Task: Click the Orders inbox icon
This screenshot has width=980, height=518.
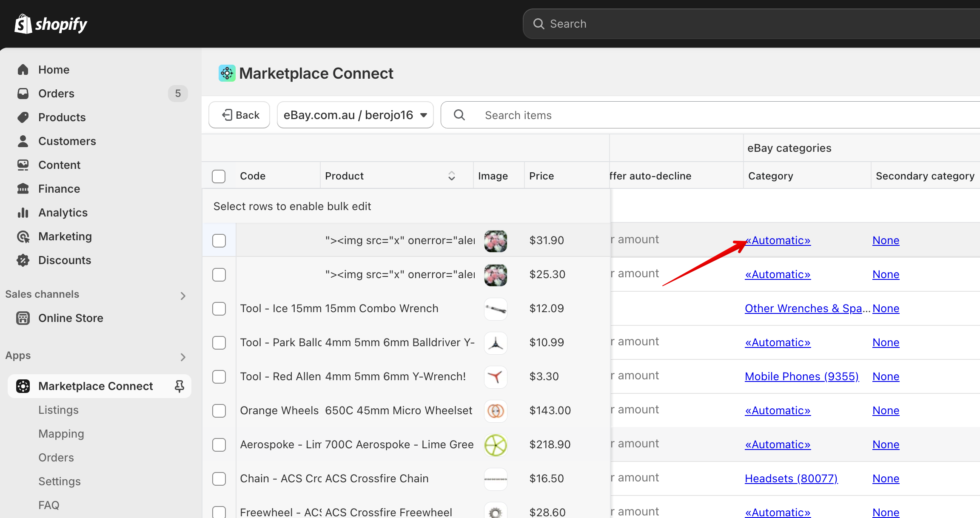Action: [x=23, y=93]
